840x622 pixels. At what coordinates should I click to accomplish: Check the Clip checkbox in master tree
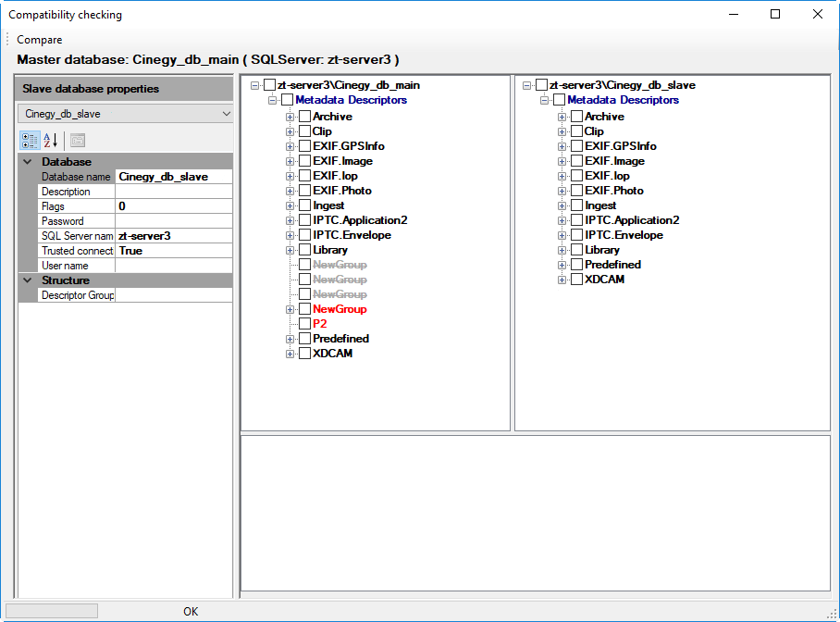coord(304,131)
